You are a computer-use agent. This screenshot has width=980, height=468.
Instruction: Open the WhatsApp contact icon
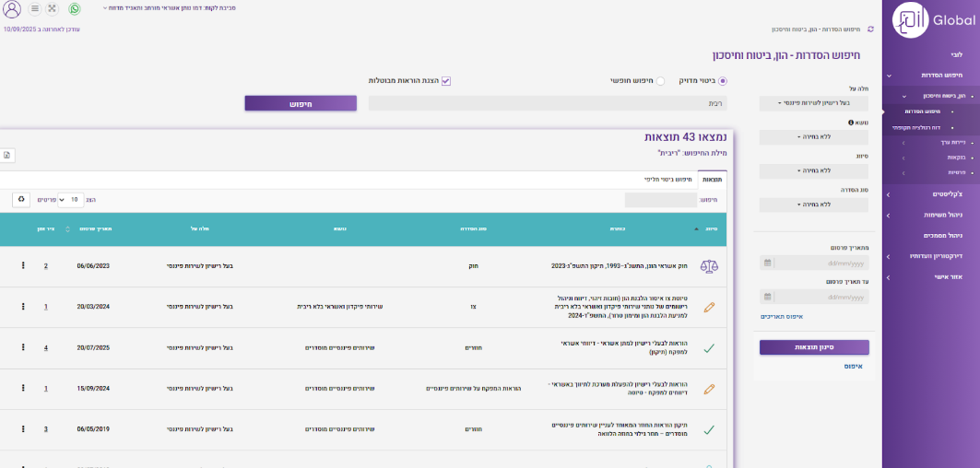75,9
